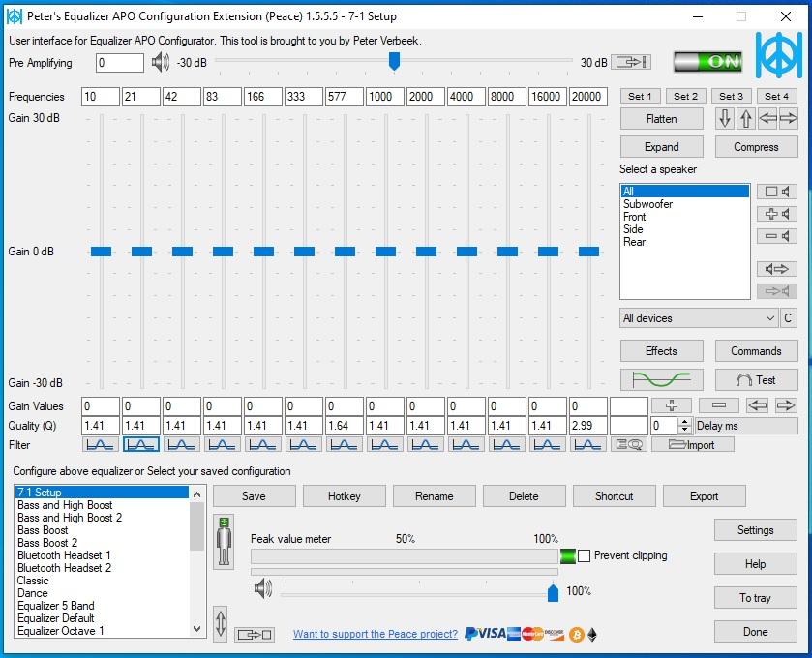Viewport: 812px width, 658px height.
Task: Click the C button beside All devices
Action: 788,317
